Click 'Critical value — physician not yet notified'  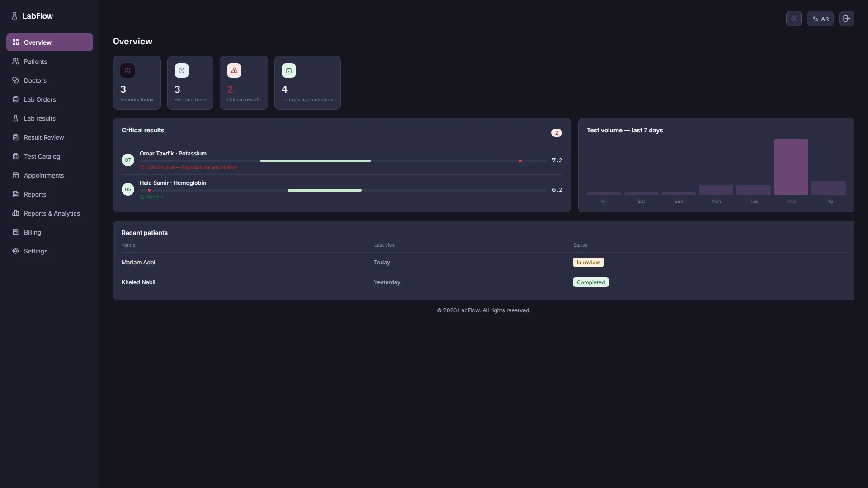tap(191, 168)
